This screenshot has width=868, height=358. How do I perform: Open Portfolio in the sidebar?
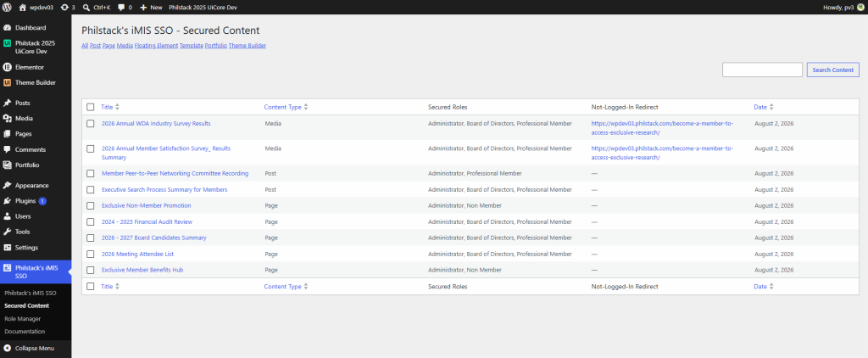click(36, 165)
